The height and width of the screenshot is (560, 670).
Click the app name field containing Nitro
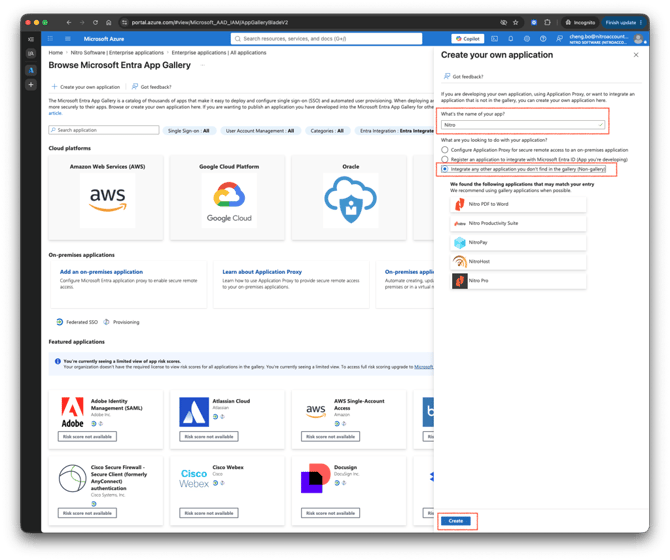pyautogui.click(x=523, y=125)
